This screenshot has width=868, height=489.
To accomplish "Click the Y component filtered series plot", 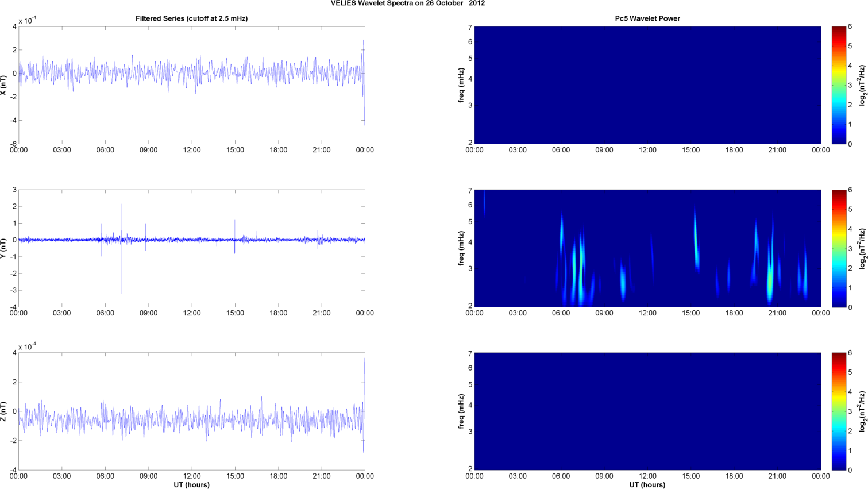I will (x=192, y=248).
